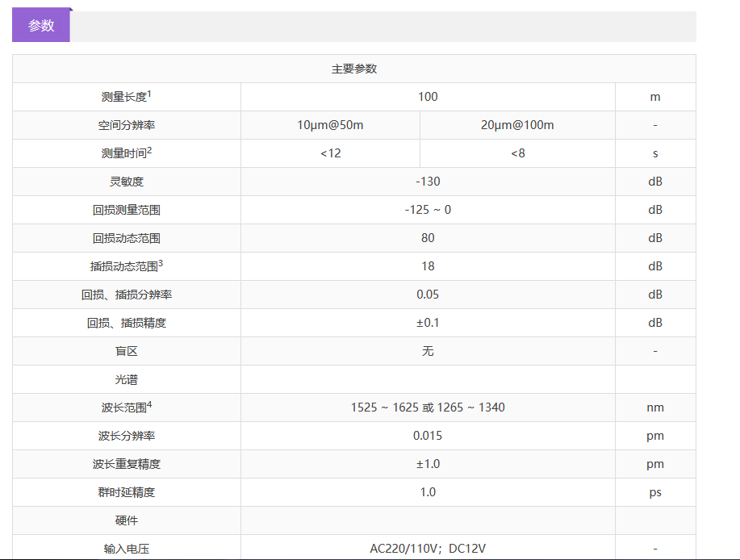Click the 盲区 row label

tap(126, 351)
